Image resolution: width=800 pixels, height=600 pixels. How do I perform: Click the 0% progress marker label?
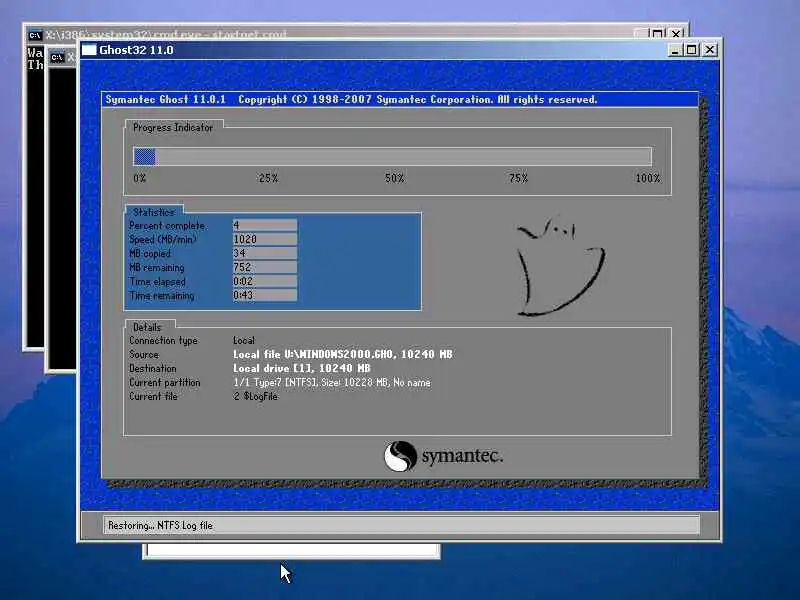coord(140,178)
